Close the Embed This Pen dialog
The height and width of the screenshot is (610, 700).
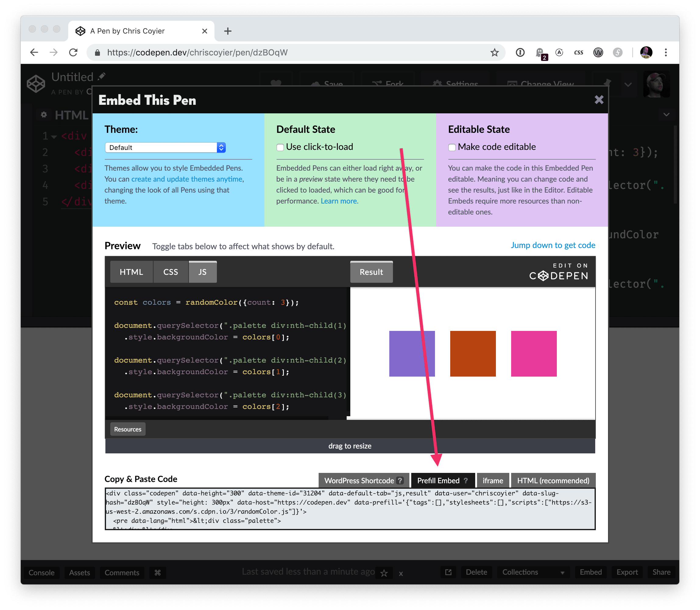tap(599, 100)
